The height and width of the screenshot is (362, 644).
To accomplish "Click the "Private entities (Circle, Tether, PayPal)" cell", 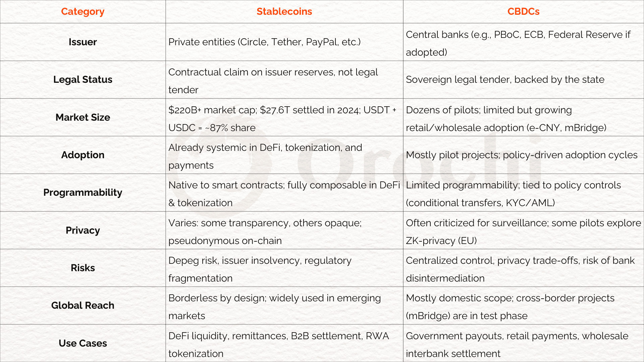I will 264,42.
